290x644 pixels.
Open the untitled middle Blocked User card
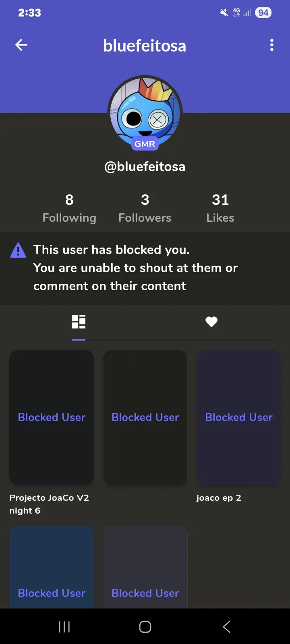tap(145, 417)
